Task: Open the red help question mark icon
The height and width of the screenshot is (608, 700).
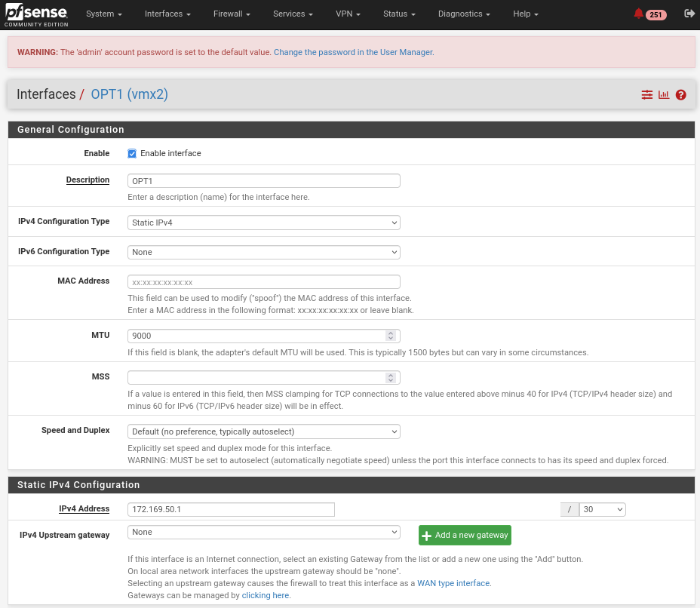Action: pyautogui.click(x=681, y=94)
